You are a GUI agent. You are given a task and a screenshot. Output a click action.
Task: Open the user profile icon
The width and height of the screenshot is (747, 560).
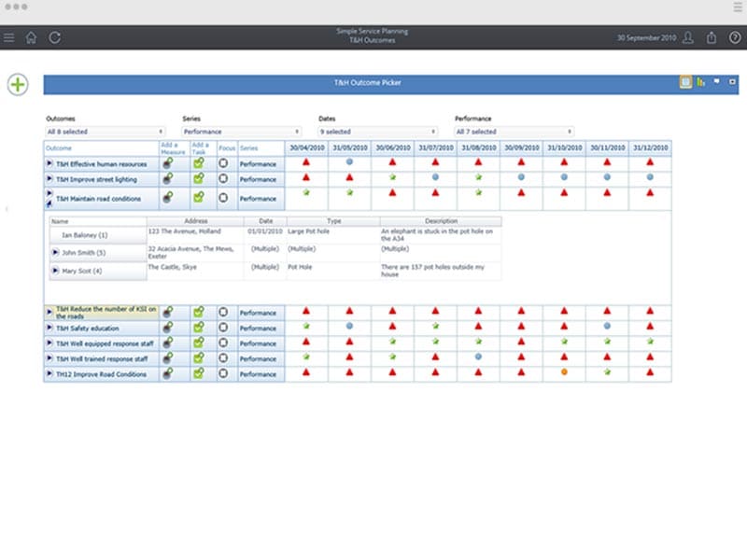(688, 38)
